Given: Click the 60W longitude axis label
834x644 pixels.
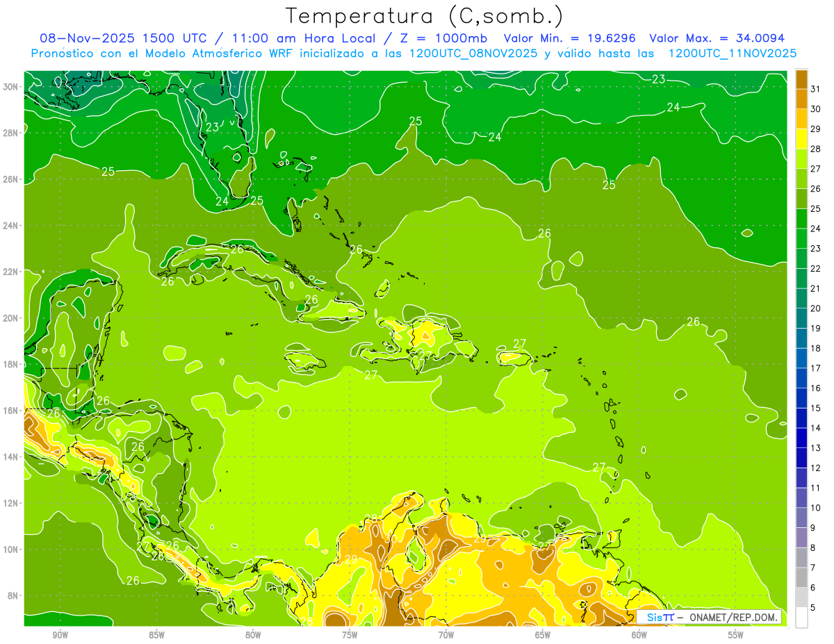Looking at the screenshot, I should click(x=639, y=635).
